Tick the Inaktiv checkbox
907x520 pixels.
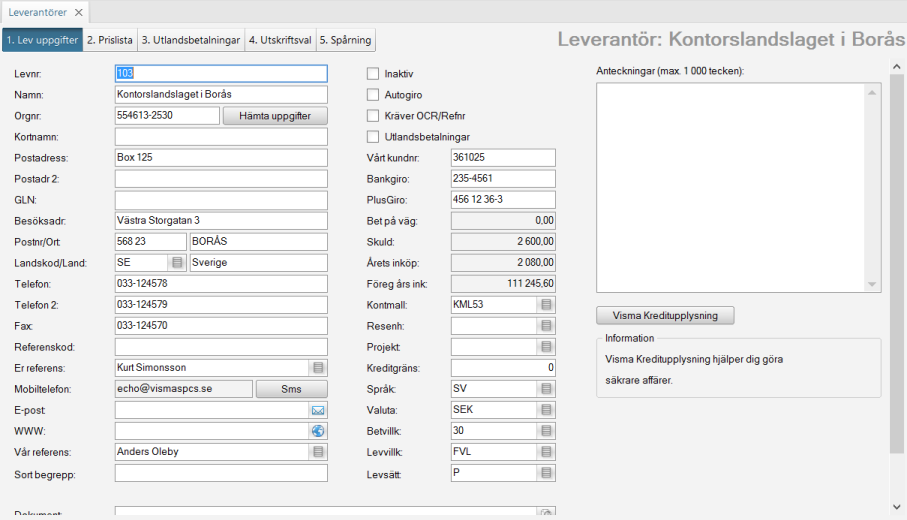(x=373, y=74)
